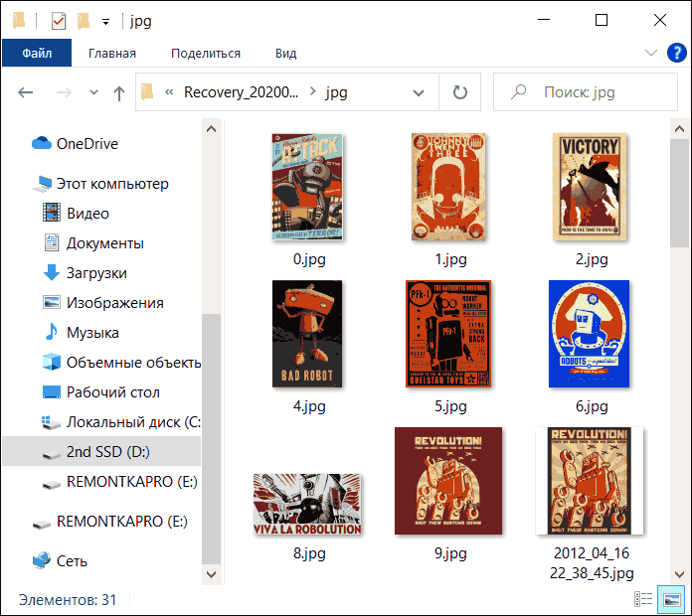
Task: Select the 4.jpg Bad Robot thumbnail
Action: [307, 334]
